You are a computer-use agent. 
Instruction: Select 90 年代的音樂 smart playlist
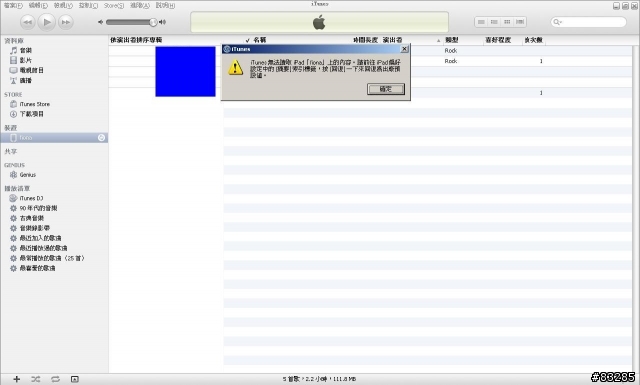point(38,208)
